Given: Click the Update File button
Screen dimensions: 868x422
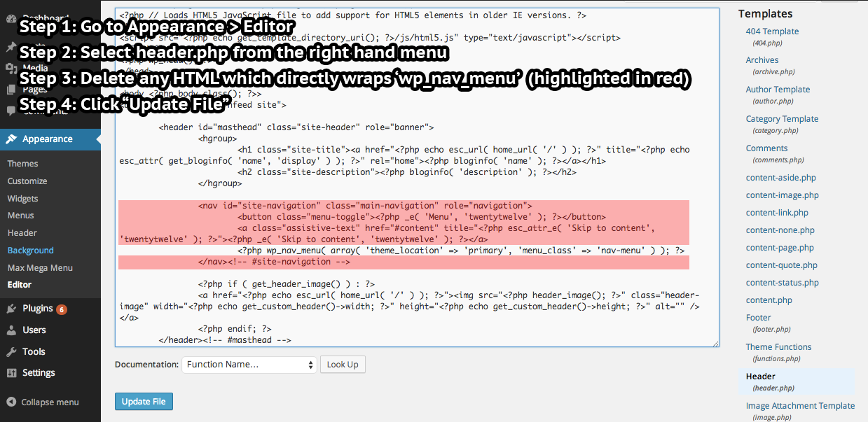Looking at the screenshot, I should (x=144, y=402).
